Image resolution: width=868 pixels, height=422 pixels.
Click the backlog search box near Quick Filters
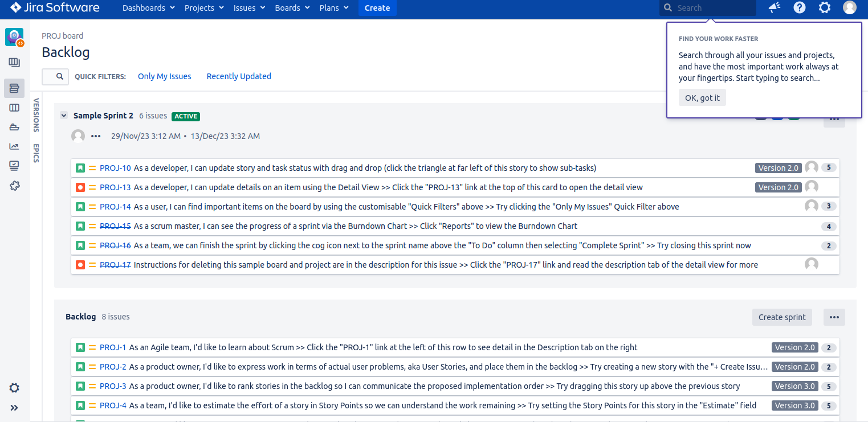tap(55, 76)
